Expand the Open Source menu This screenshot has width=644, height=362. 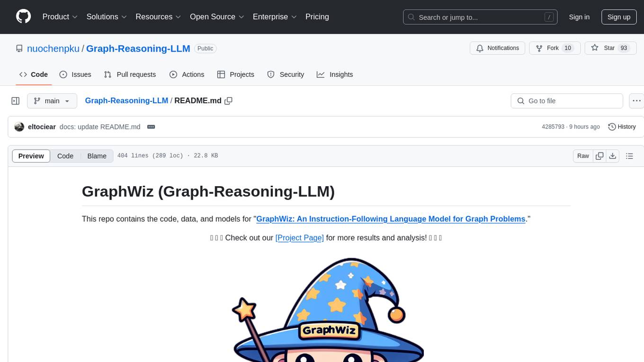[217, 17]
